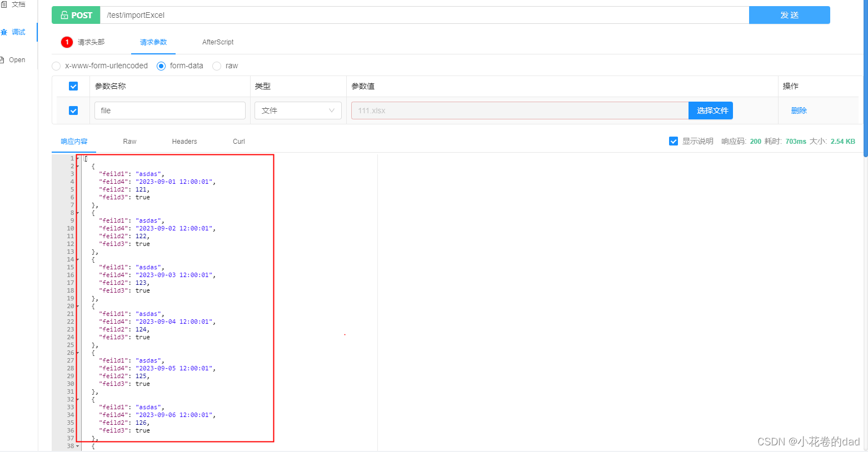Switch to the Curl response tab
This screenshot has height=452, width=868.
pyautogui.click(x=239, y=142)
